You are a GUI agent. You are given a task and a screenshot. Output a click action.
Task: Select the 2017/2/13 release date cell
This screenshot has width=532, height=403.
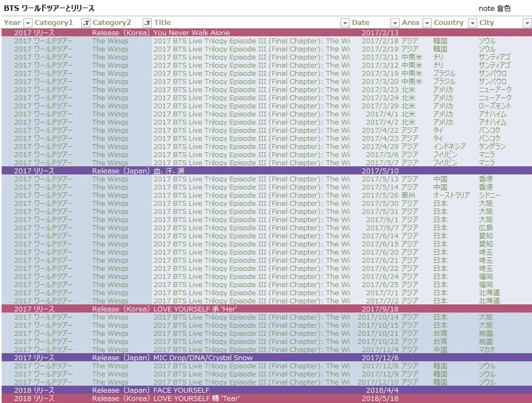[x=380, y=33]
